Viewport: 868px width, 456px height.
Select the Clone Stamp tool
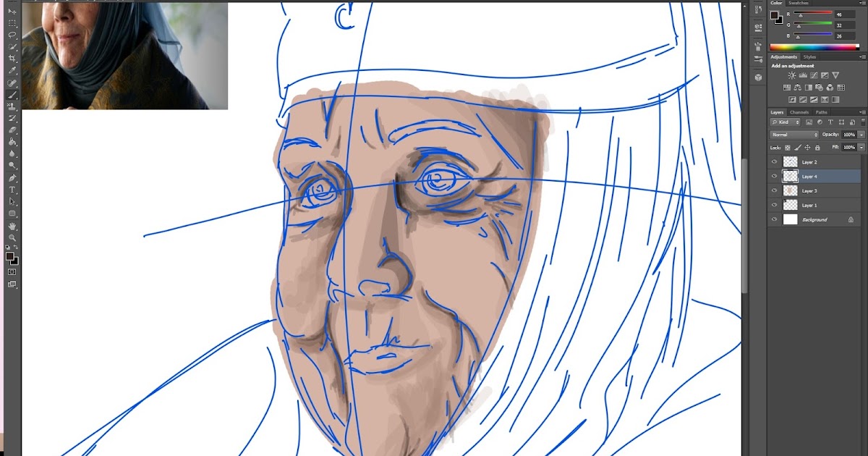point(10,106)
